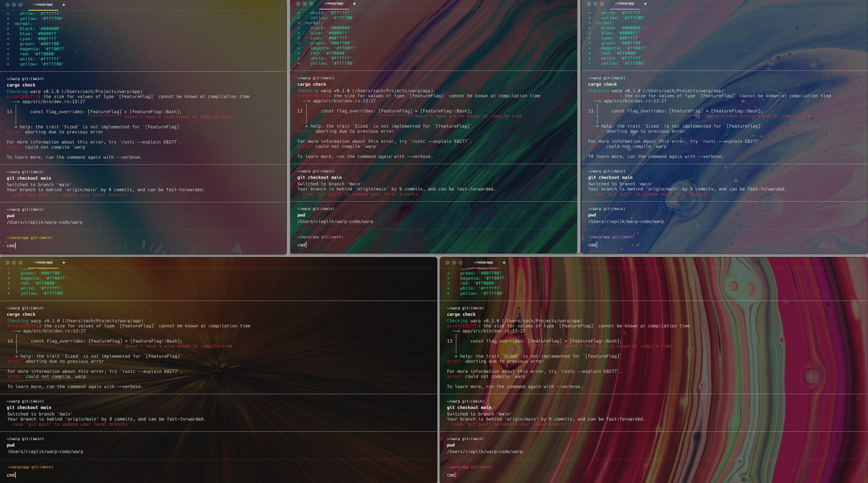Select ~/warp/app tab in top-middle green terminal
868x483 pixels.
pyautogui.click(x=334, y=4)
